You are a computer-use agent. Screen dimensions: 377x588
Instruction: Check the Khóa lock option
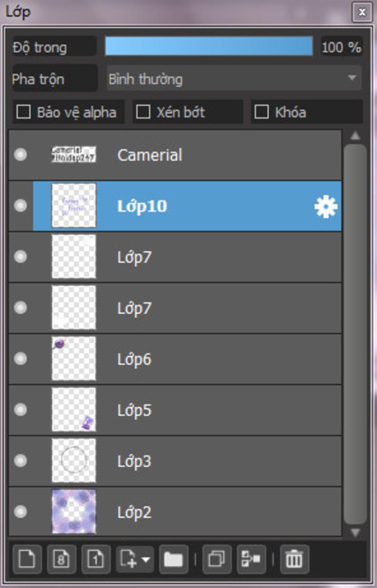click(x=261, y=112)
